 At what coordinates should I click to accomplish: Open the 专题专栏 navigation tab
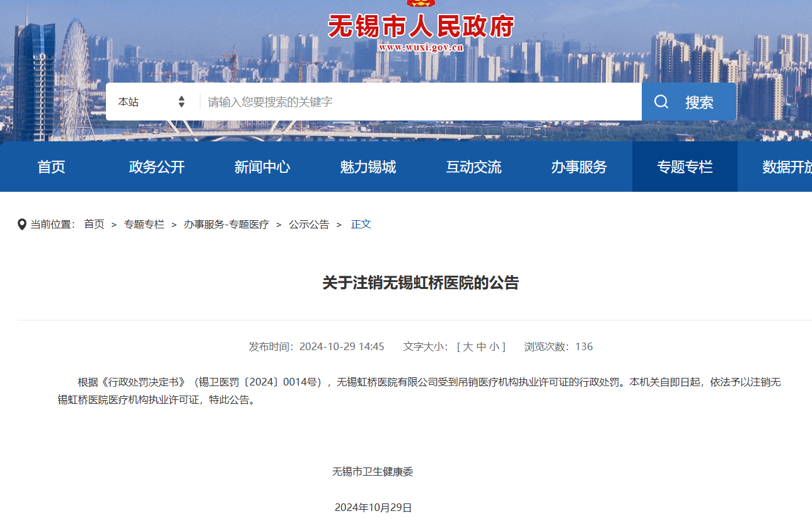tap(685, 167)
